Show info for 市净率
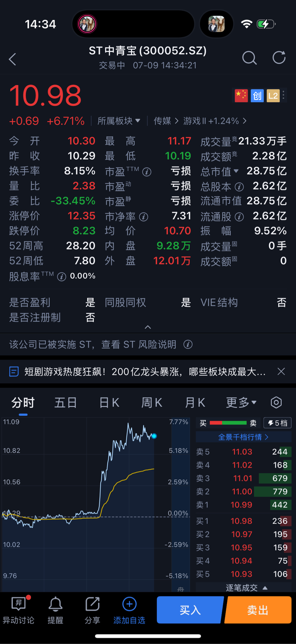The image size is (296, 644). (x=144, y=217)
